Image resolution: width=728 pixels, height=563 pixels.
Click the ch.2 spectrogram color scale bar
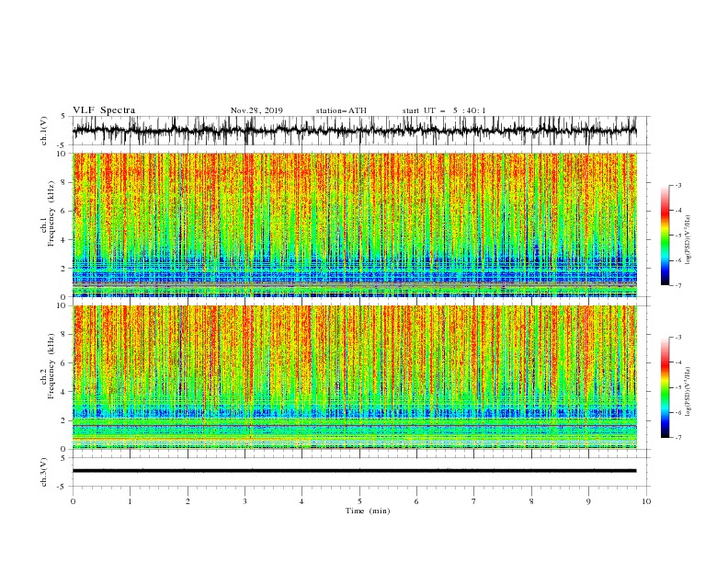click(x=665, y=387)
